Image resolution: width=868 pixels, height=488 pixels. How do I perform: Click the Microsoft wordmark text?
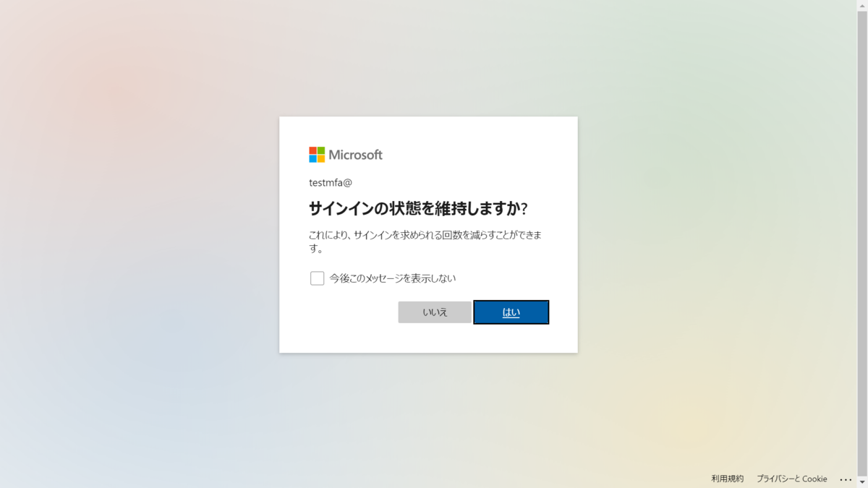355,155
